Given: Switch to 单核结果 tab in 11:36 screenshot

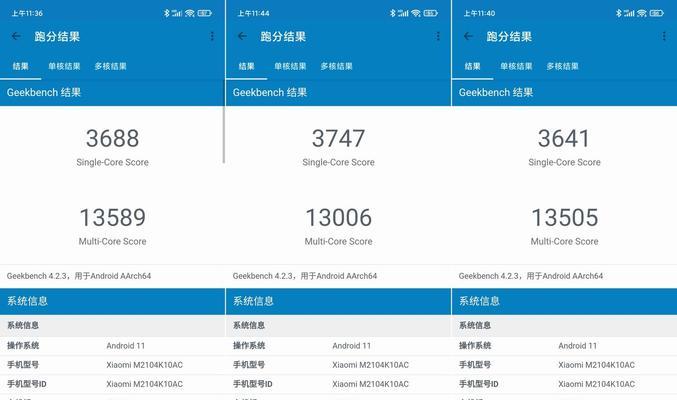Looking at the screenshot, I should tap(64, 66).
